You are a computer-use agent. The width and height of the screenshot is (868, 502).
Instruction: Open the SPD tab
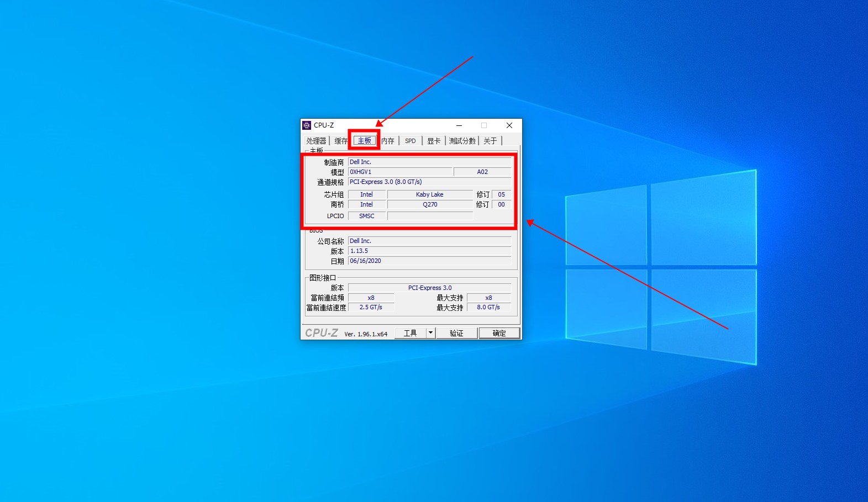(x=411, y=141)
